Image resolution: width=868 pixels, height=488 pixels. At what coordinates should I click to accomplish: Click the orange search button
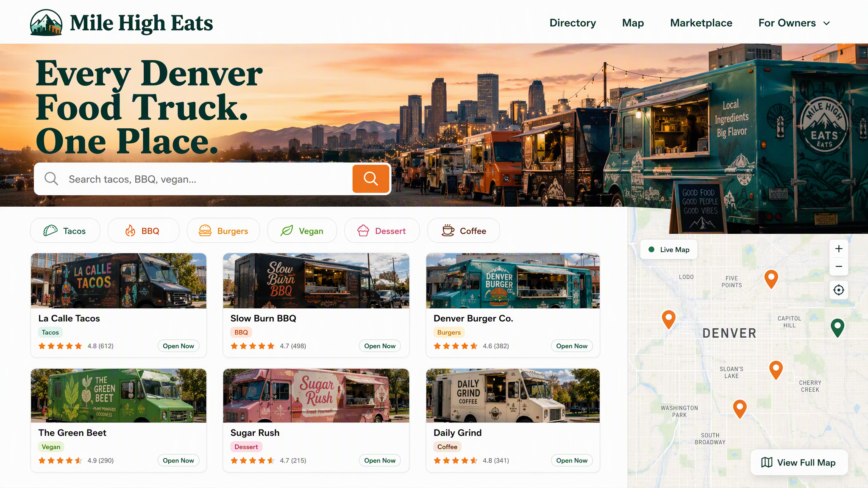pyautogui.click(x=371, y=179)
